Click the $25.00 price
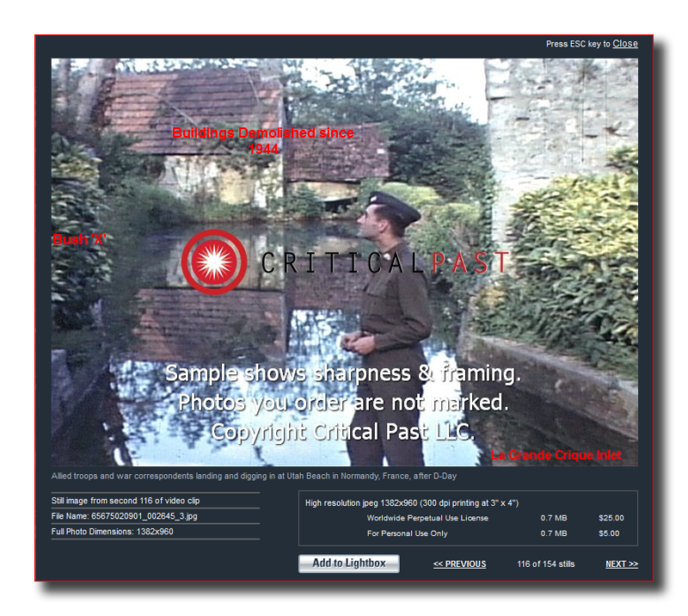Viewport: 688px width, 616px height. (611, 518)
